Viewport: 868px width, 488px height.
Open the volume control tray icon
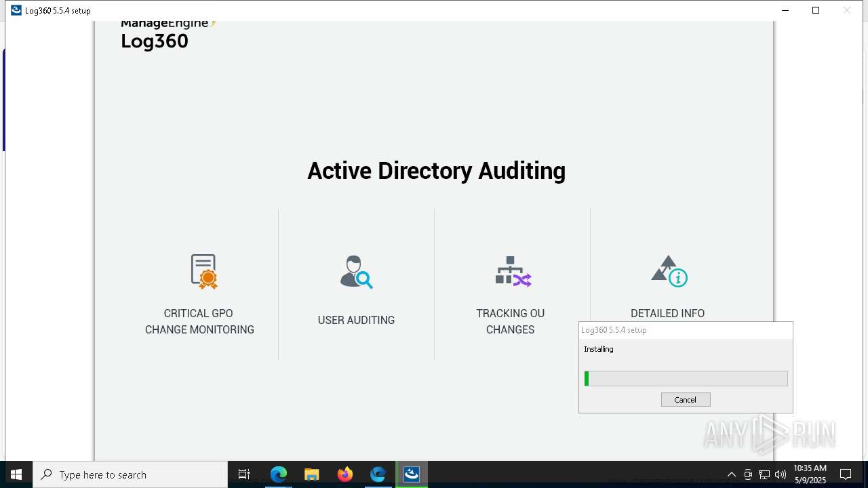point(781,474)
